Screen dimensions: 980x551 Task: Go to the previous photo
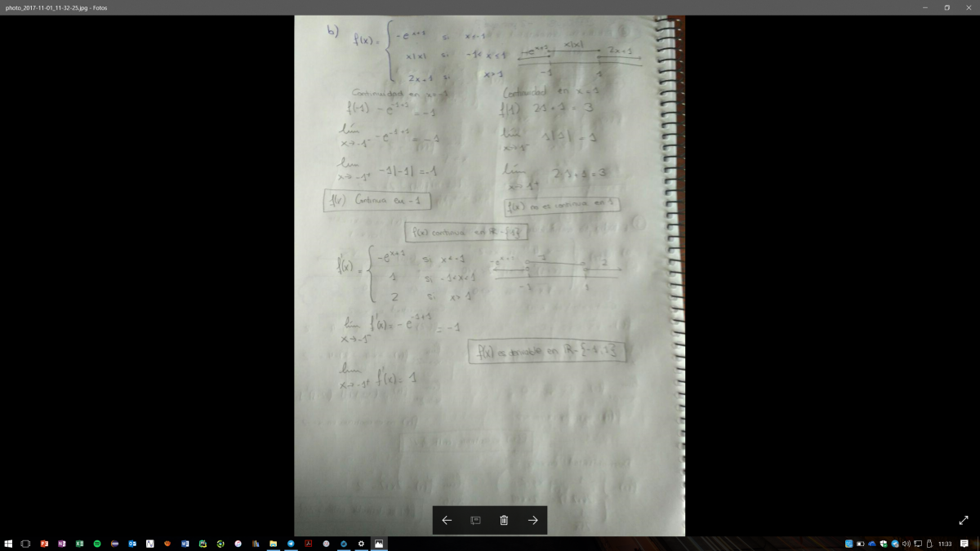pos(447,520)
